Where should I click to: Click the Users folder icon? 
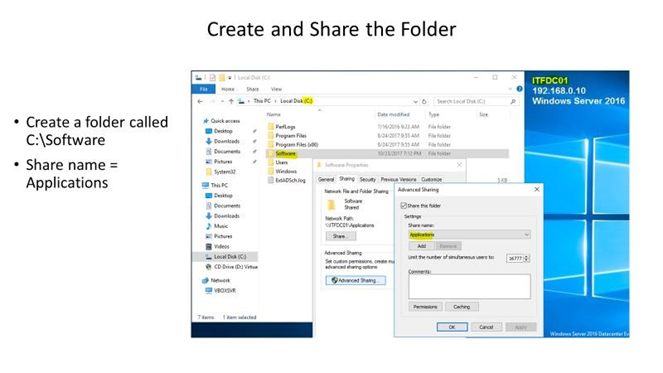tap(271, 162)
